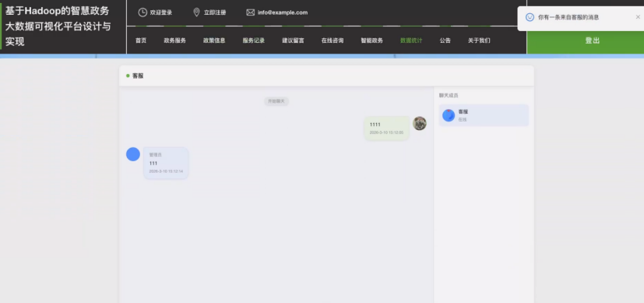Go to 政策信息 in the navigation

click(x=214, y=41)
